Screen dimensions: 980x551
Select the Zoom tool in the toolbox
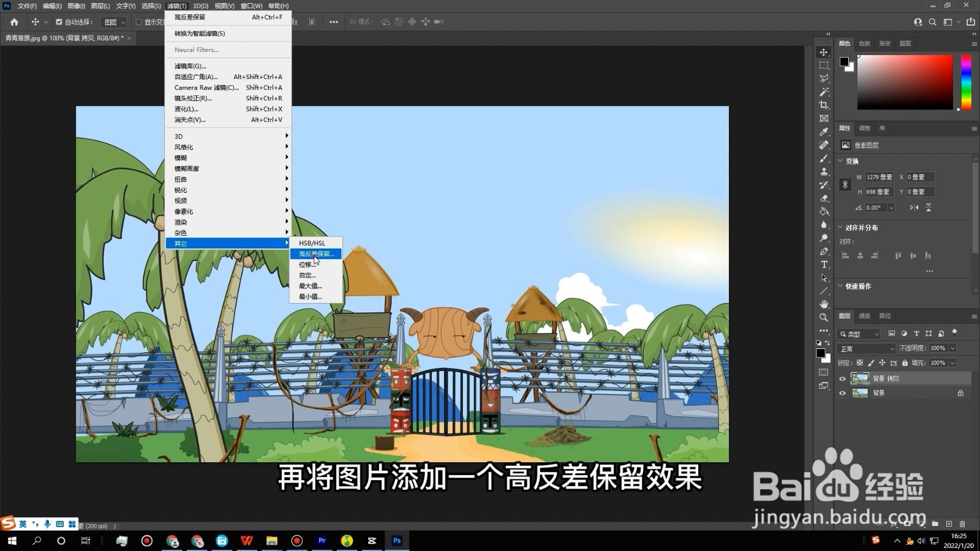click(x=824, y=317)
